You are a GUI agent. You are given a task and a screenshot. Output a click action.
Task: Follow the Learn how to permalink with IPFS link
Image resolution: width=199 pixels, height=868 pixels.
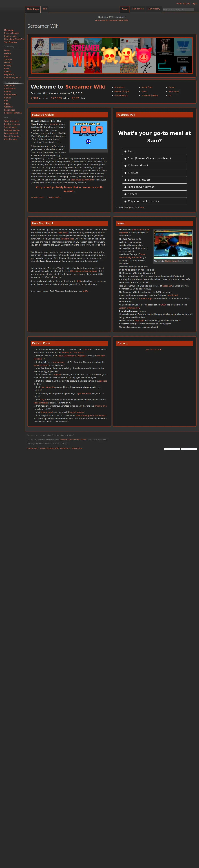pos(112,21)
